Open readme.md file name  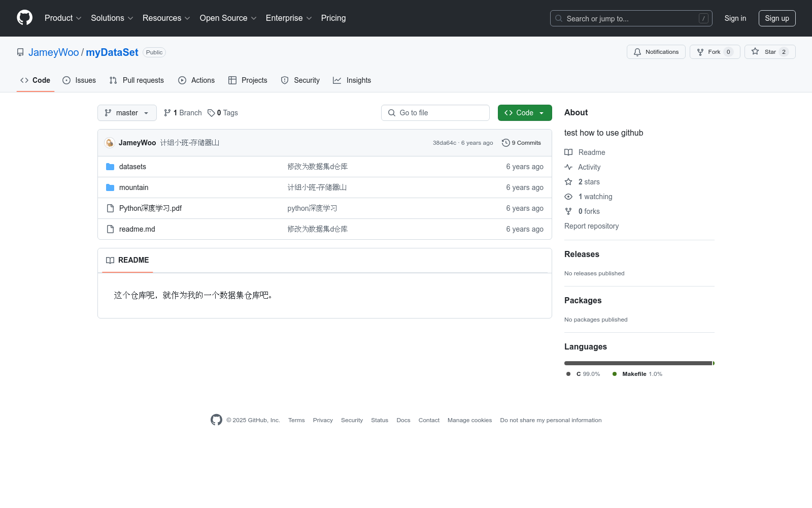point(137,229)
